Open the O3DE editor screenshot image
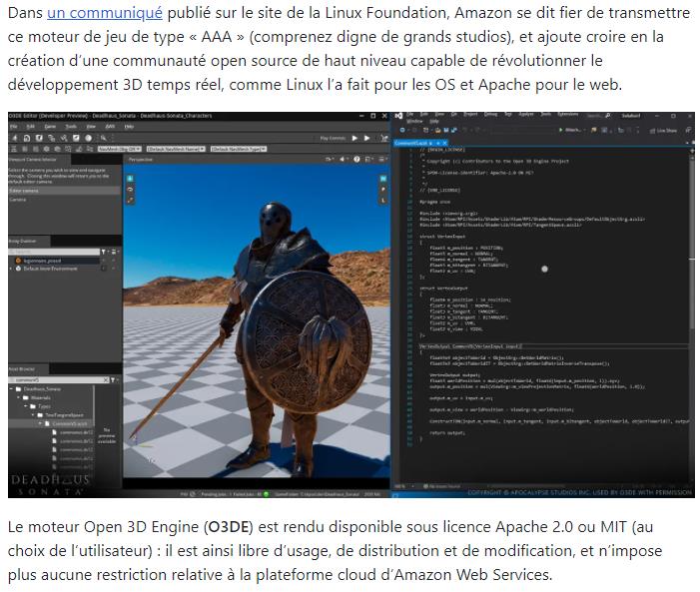The height and width of the screenshot is (592, 700). pos(351,304)
